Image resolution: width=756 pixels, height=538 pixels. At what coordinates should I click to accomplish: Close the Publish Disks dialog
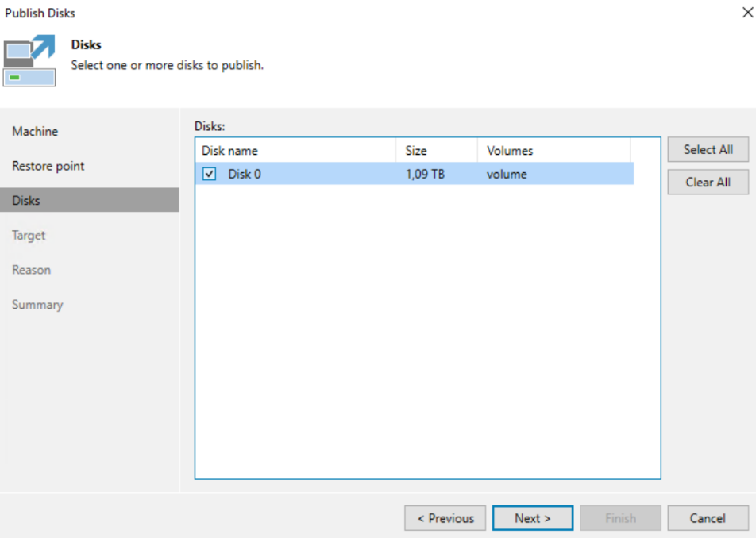(747, 13)
